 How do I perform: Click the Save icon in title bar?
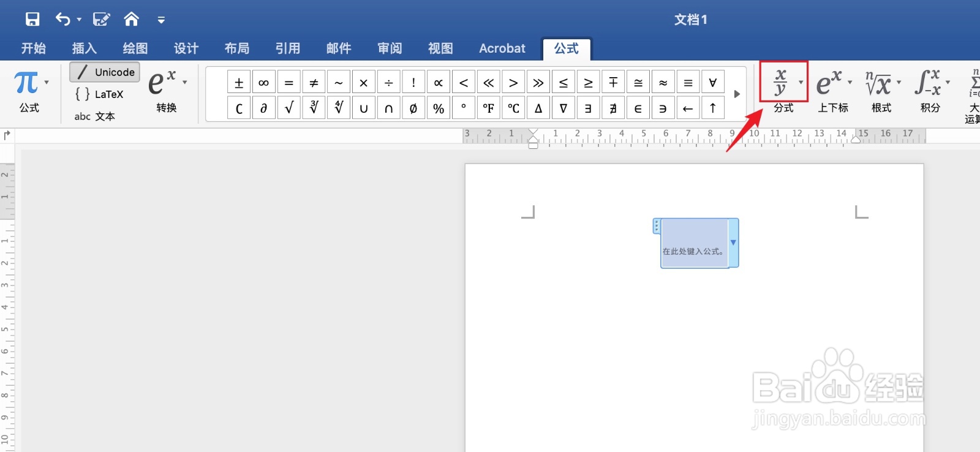click(32, 19)
